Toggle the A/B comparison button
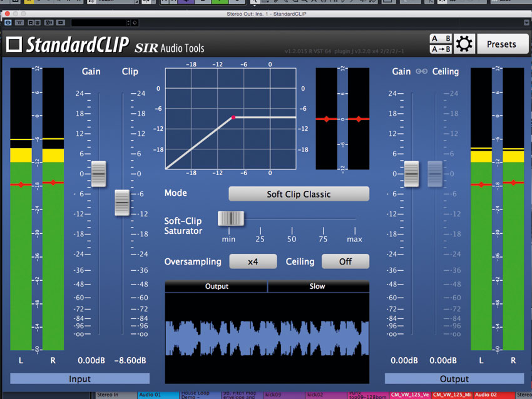 pyautogui.click(x=441, y=39)
